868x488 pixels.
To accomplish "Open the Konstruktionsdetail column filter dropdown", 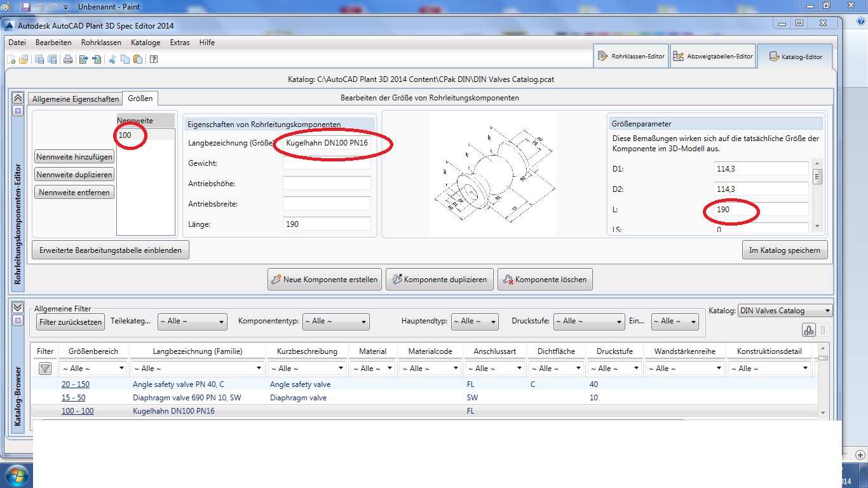I will point(770,368).
